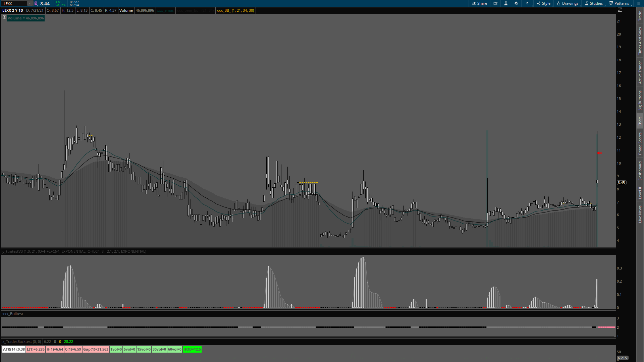
Task: Open the Patterns menu
Action: pyautogui.click(x=619, y=3)
